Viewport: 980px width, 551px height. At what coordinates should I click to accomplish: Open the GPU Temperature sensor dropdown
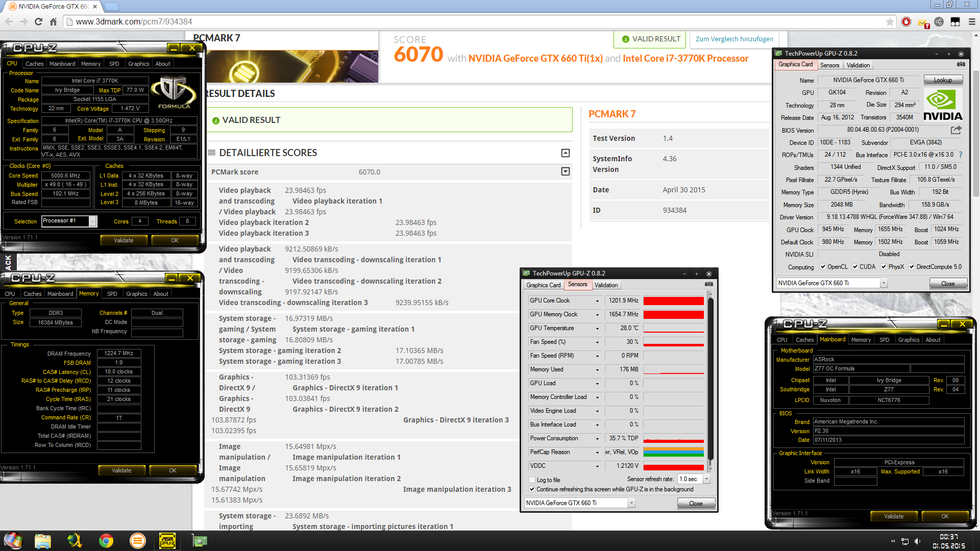click(598, 329)
